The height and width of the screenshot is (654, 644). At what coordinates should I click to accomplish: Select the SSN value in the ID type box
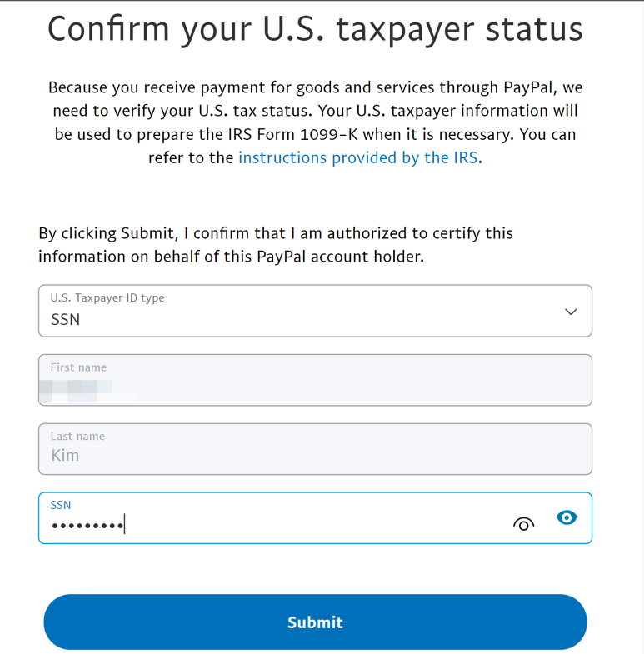[x=66, y=319]
